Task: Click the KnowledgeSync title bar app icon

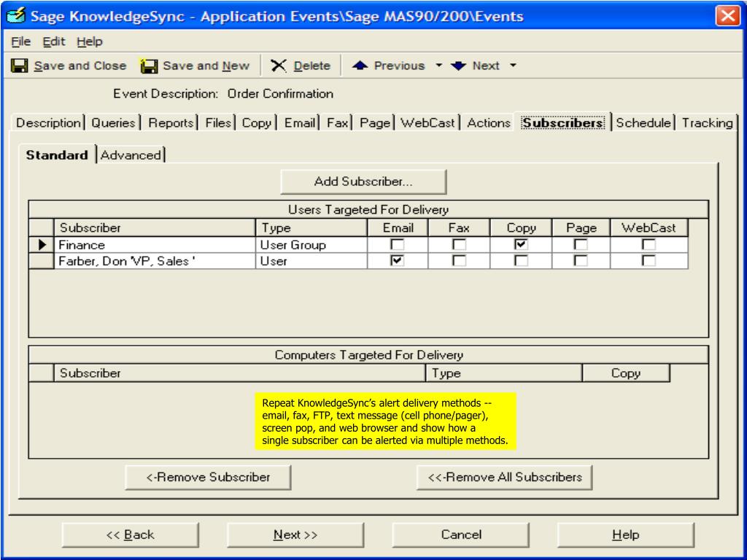Action: (16, 16)
